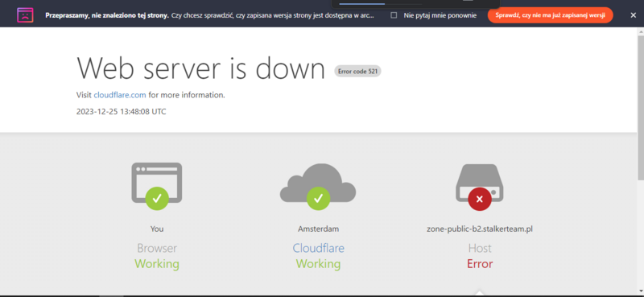
Task: Click the server host icon
Action: (x=479, y=183)
